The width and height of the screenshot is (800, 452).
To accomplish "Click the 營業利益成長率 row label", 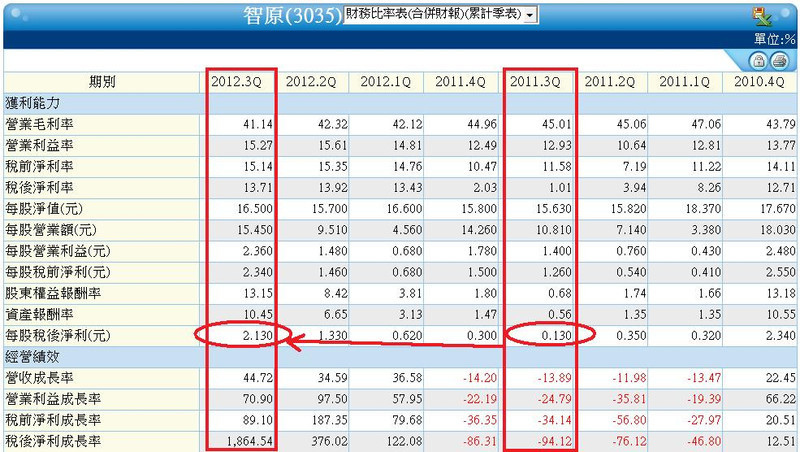I will (x=53, y=399).
